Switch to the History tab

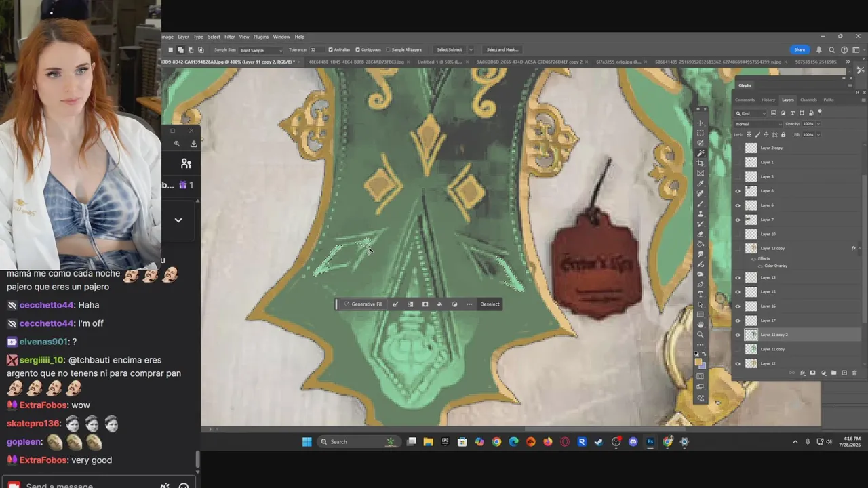pyautogui.click(x=768, y=100)
